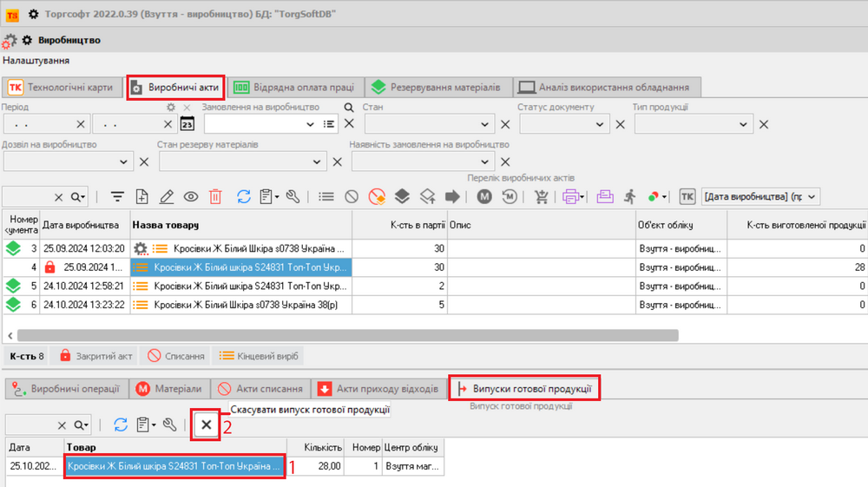Click the filter funnel icon in main toolbar
868x487 pixels.
click(x=117, y=197)
